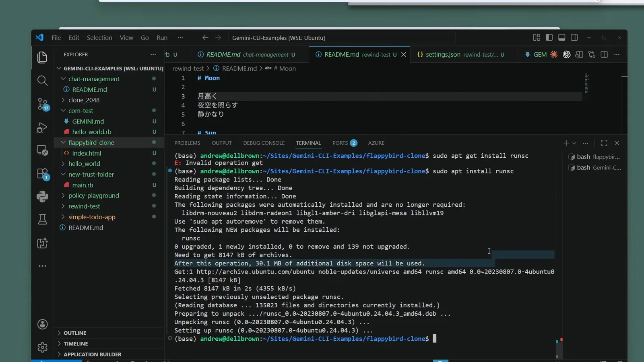Open the Search view in activity bar
Screen dimensions: 644x362
(42, 80)
